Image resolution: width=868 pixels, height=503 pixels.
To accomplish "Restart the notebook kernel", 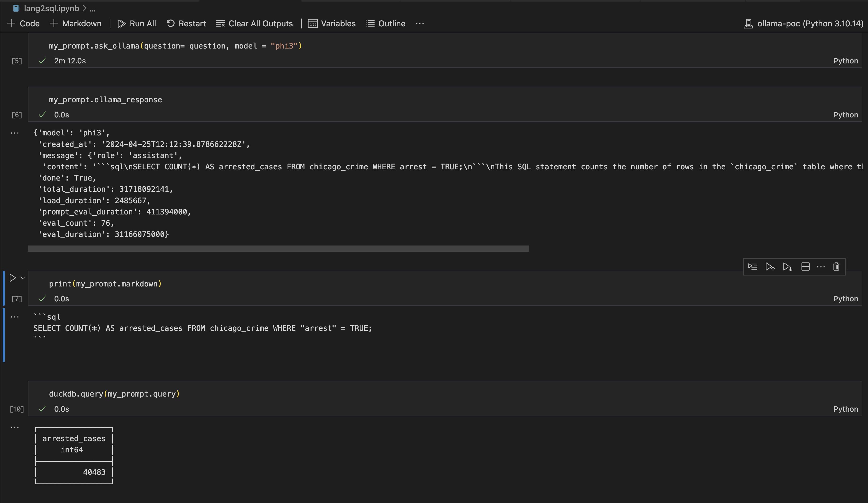I will click(x=186, y=23).
